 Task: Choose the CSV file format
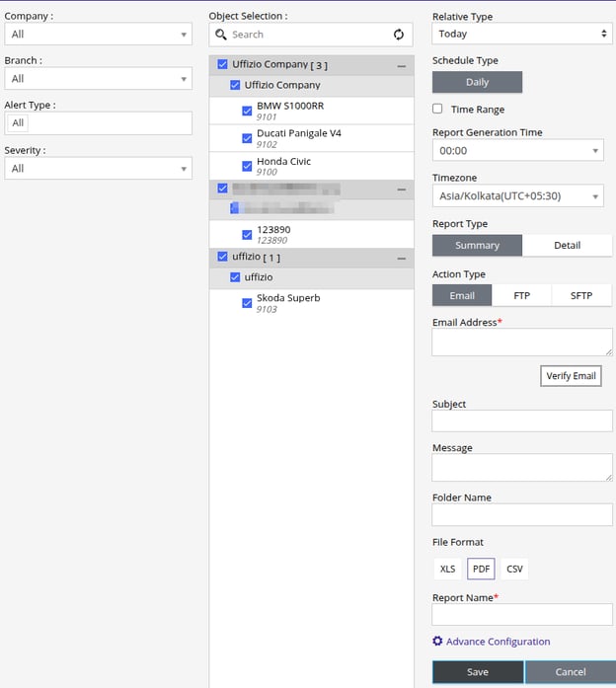coord(514,570)
